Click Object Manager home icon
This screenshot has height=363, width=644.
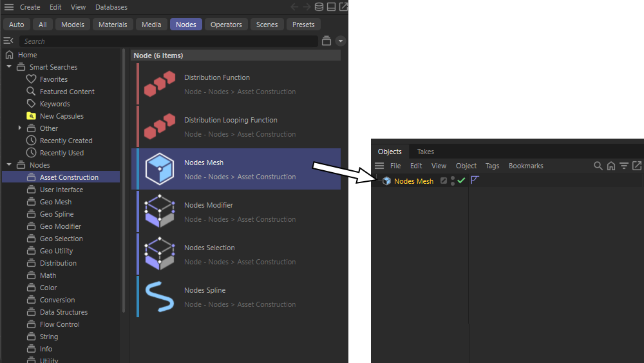611,166
